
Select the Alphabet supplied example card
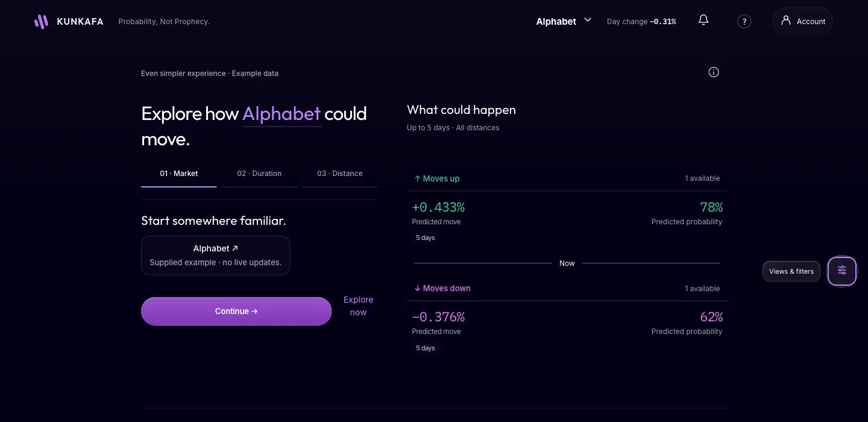(216, 256)
